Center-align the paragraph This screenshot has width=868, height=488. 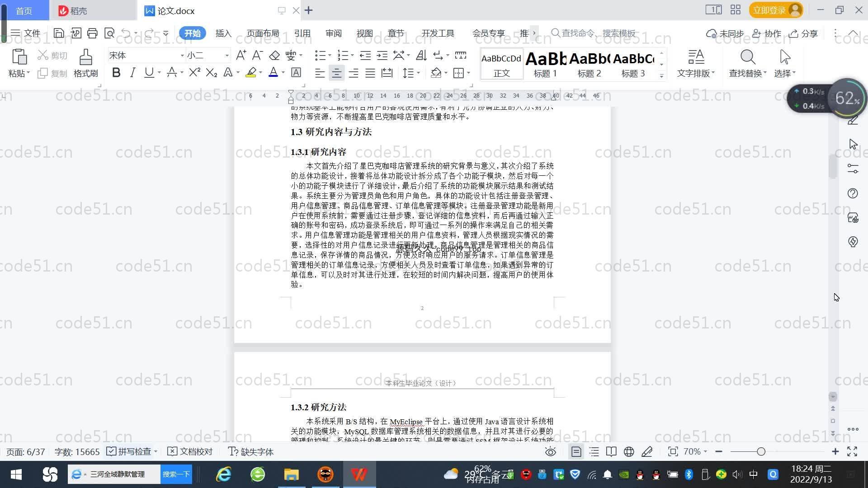(336, 73)
